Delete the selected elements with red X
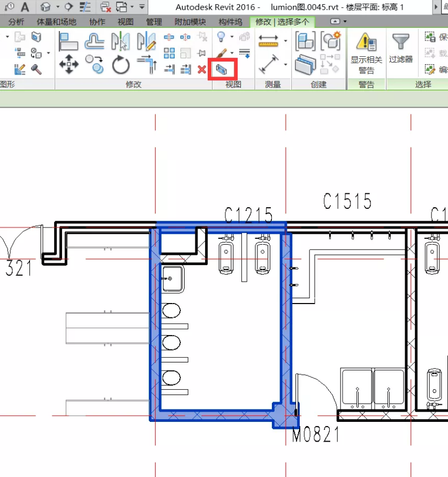This screenshot has width=448, height=477. (x=202, y=70)
